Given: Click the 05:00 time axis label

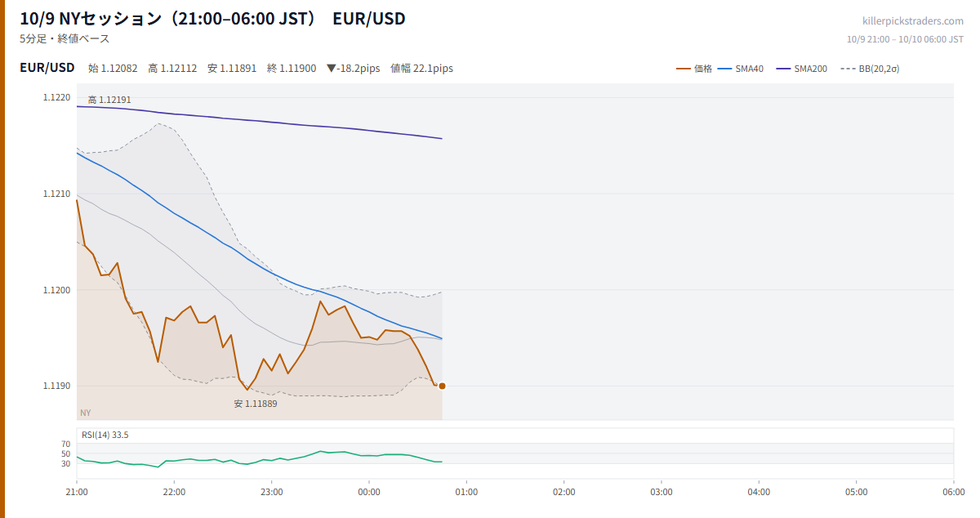Looking at the screenshot, I should (x=857, y=492).
